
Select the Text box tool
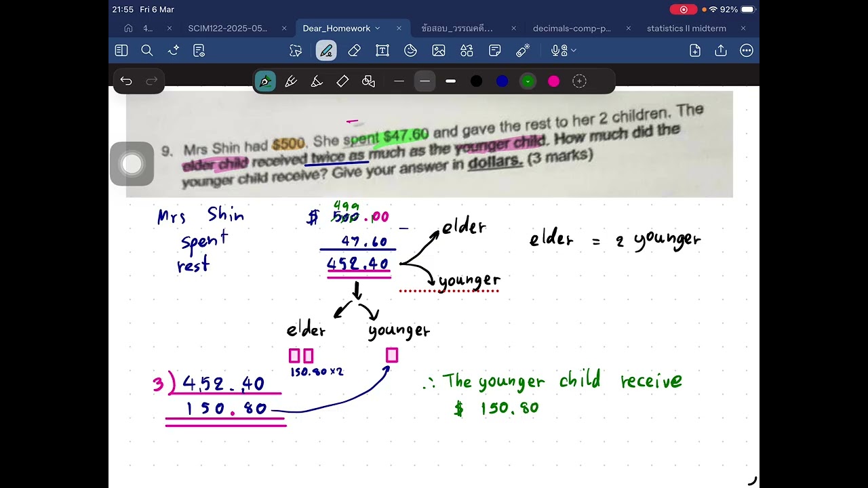382,50
